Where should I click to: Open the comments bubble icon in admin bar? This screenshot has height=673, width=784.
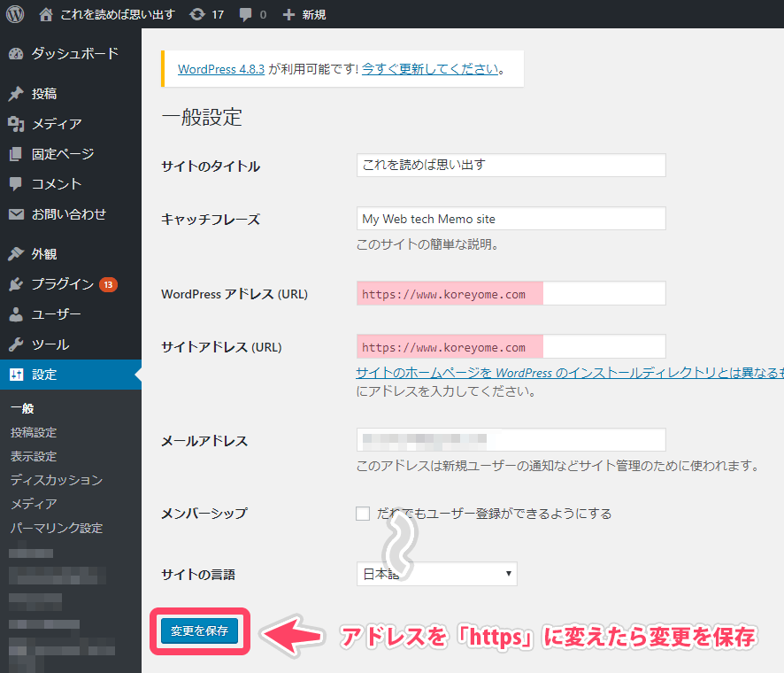(245, 14)
